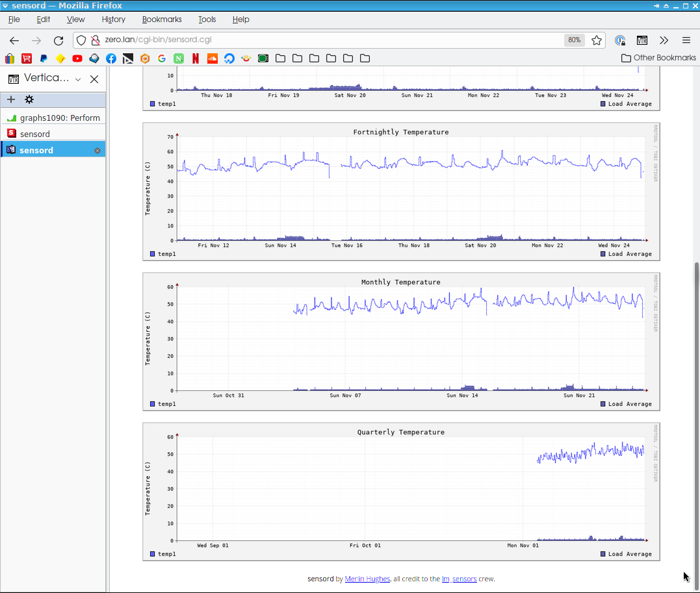Image resolution: width=700 pixels, height=593 pixels.
Task: Click the "Fortnightly Temperature" title text
Action: [401, 132]
